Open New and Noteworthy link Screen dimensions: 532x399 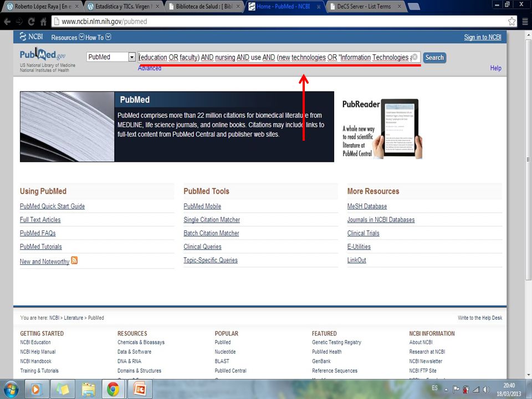[x=44, y=262]
